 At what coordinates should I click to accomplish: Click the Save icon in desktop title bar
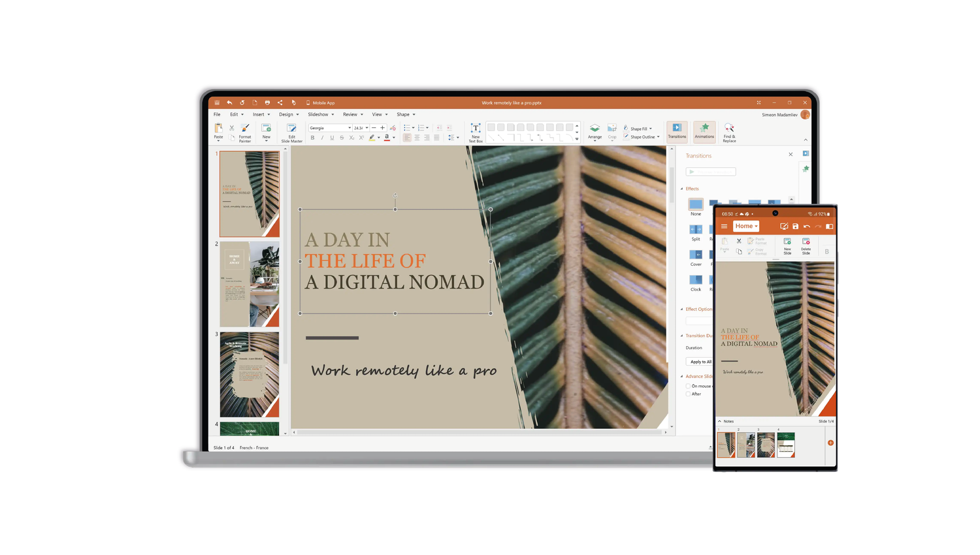click(218, 103)
